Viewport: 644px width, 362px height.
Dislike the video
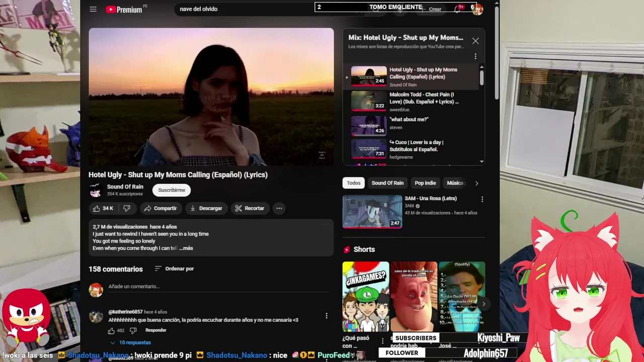tap(127, 208)
